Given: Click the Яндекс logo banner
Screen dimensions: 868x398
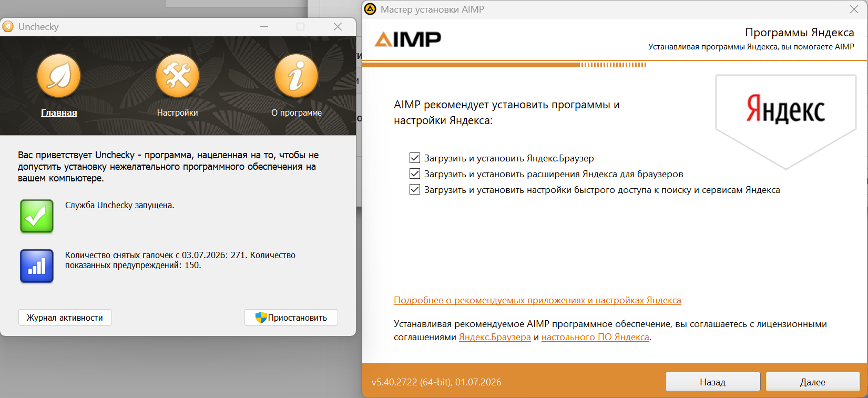Looking at the screenshot, I should coord(786,121).
